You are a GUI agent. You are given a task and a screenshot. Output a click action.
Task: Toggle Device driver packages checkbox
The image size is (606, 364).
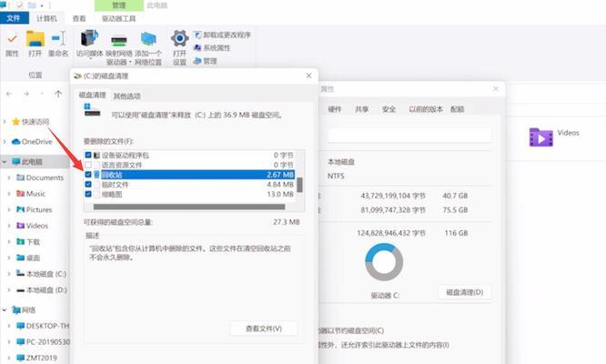pos(88,155)
